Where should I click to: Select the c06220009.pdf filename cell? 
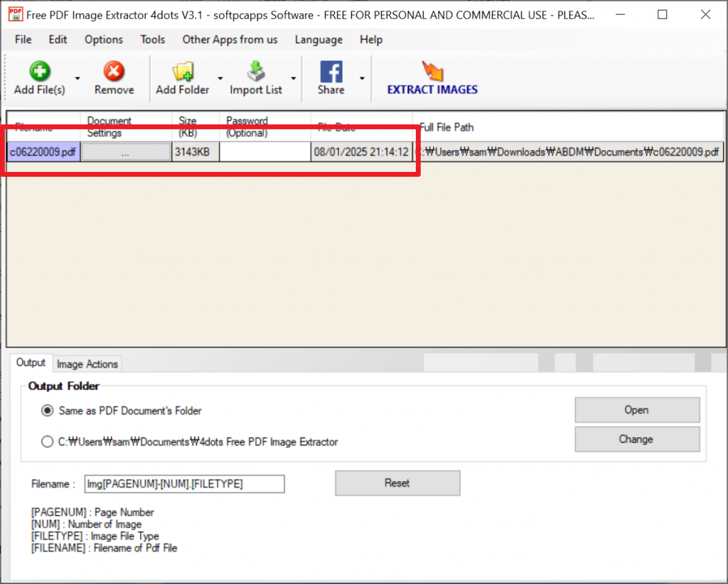[43, 152]
